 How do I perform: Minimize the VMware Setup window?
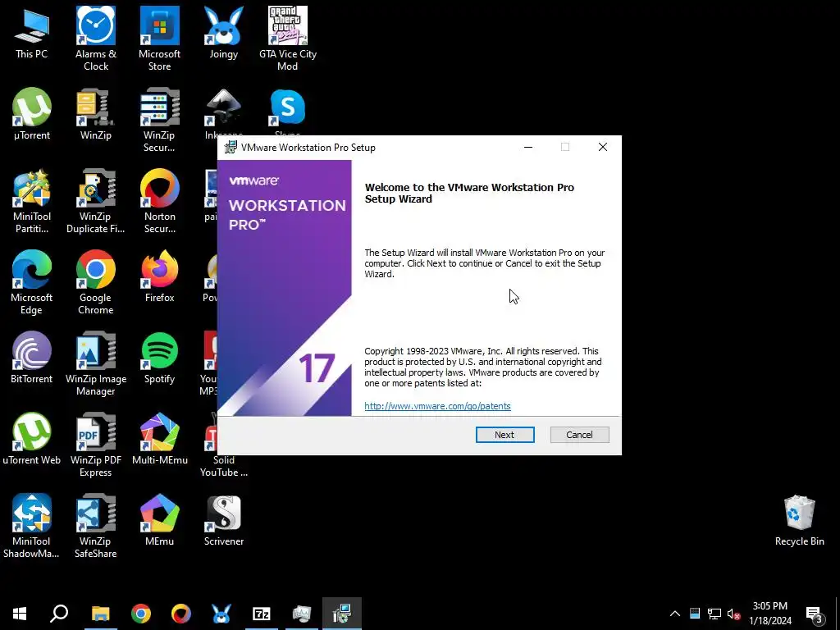click(x=528, y=148)
